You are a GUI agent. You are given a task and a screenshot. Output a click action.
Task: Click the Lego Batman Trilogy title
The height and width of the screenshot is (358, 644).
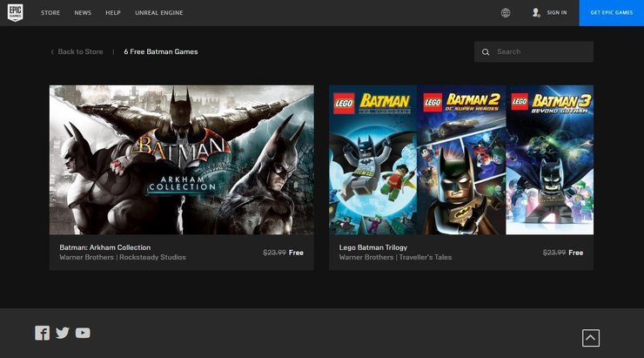[373, 247]
